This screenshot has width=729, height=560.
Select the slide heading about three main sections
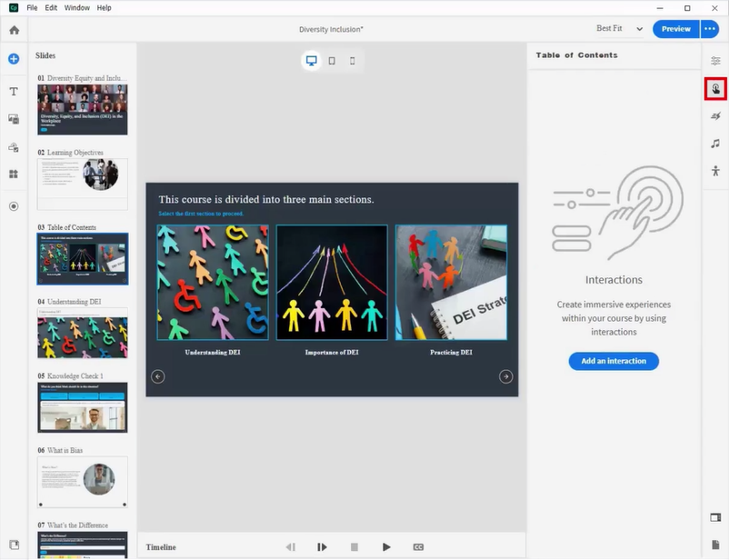click(x=266, y=199)
